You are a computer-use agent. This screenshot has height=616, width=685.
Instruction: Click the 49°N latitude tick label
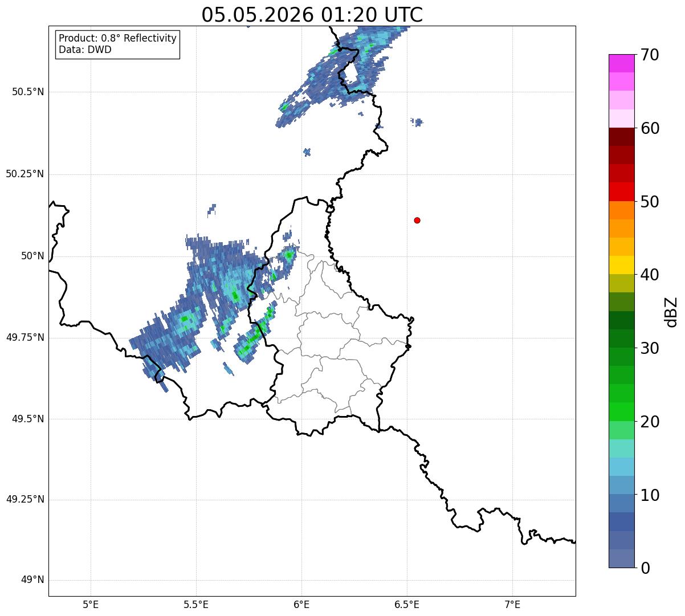pyautogui.click(x=32, y=580)
